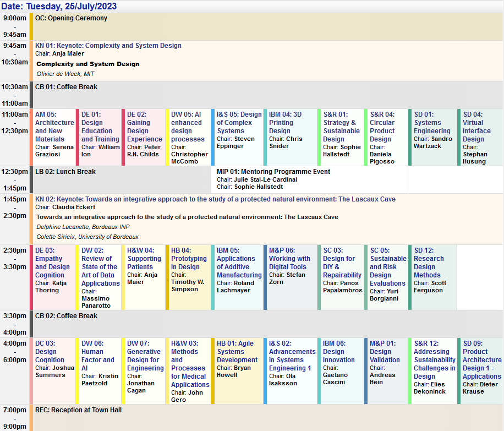The width and height of the screenshot is (504, 431).
Task: Open KN 02 Keynote Lascaux Cave link
Action: pos(215,199)
